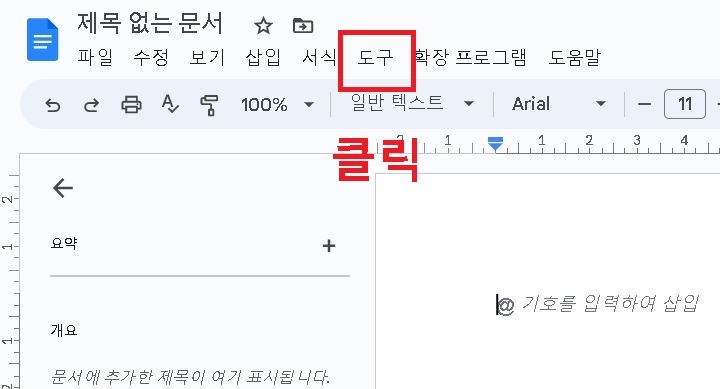Click the font size field showing 11
720x389 pixels.
click(685, 104)
